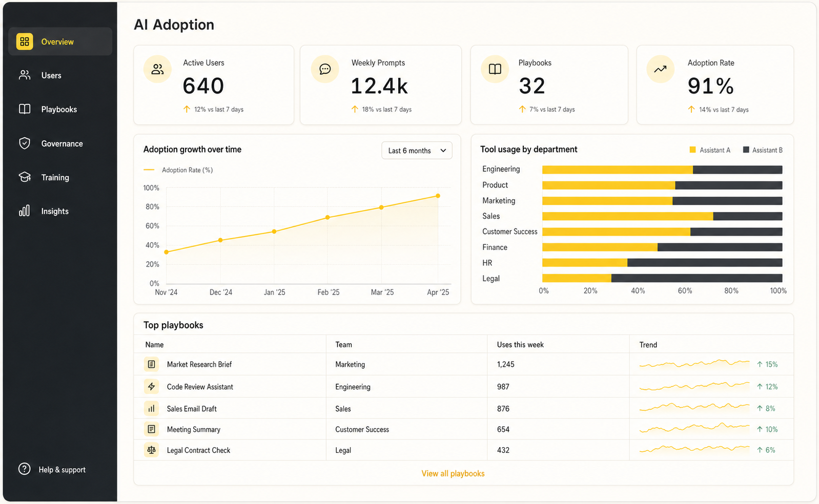Click the Adoption Rate 14% up-arrow icon
The width and height of the screenshot is (819, 504).
[691, 109]
